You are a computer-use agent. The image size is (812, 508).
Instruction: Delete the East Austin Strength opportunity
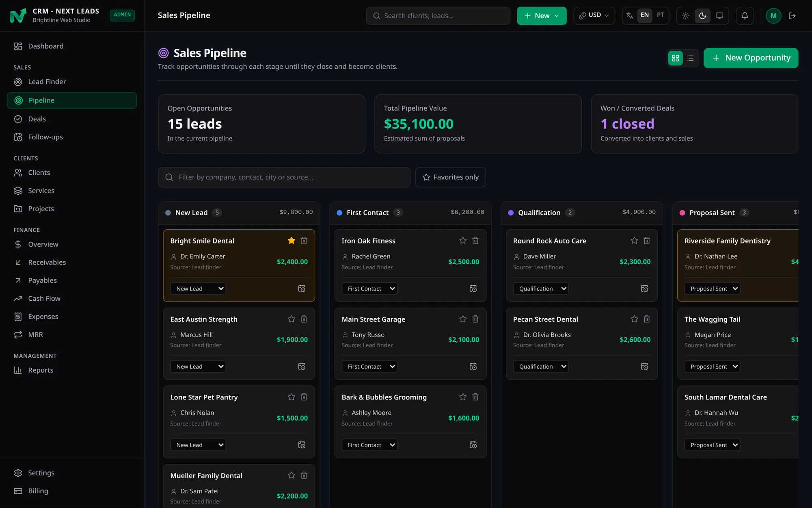coord(304,319)
